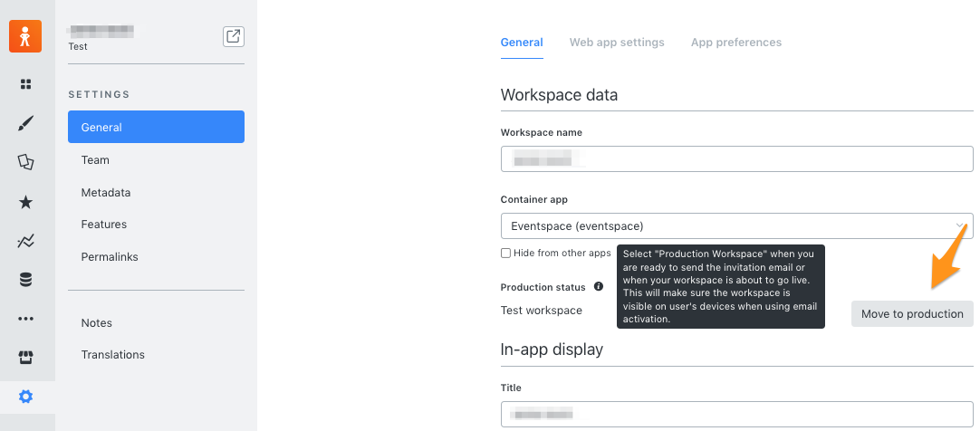Open the marketplace storefront icon

(25, 358)
